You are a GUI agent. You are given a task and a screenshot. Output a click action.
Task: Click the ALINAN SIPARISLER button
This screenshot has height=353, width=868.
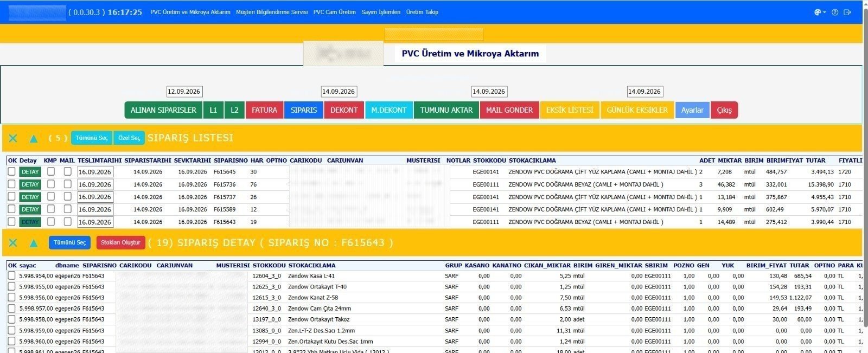[163, 110]
